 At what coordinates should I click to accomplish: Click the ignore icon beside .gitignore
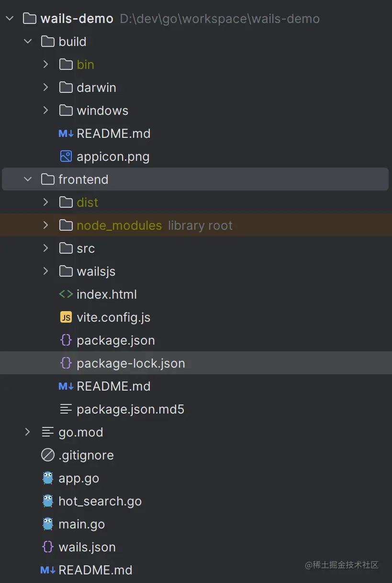point(48,455)
